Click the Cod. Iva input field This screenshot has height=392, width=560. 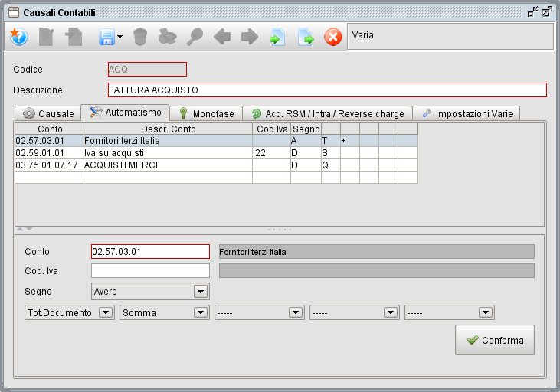[x=150, y=270]
